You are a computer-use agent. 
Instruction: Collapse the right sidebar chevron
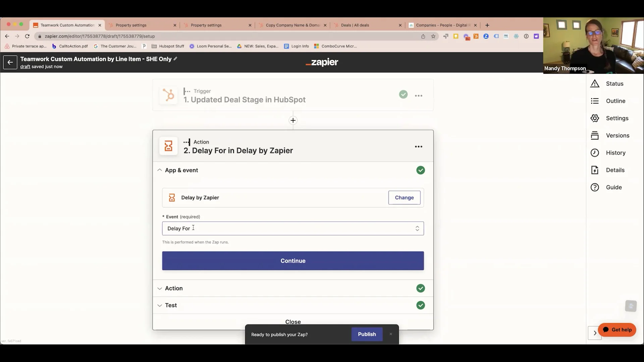[595, 333]
